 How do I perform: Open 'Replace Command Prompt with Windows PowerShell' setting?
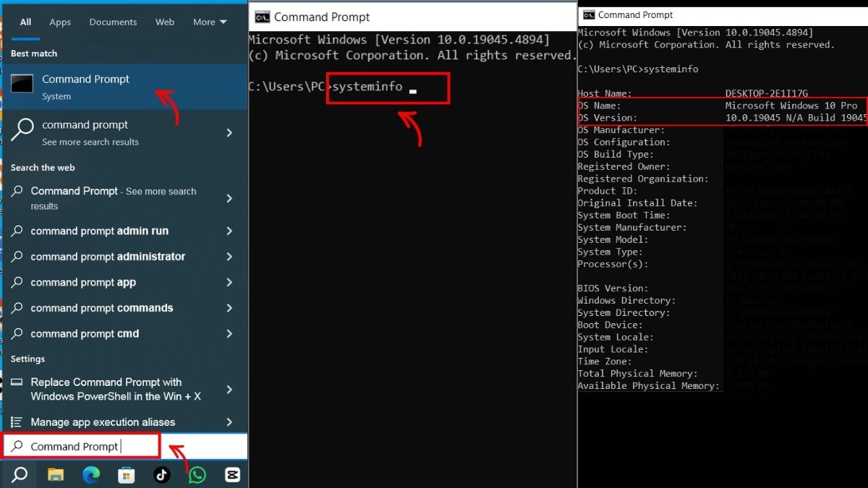[124, 390]
